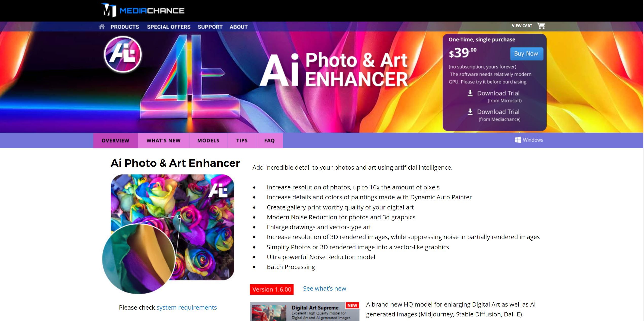The width and height of the screenshot is (644, 321).
Task: Click the Windows logo icon
Action: (518, 140)
